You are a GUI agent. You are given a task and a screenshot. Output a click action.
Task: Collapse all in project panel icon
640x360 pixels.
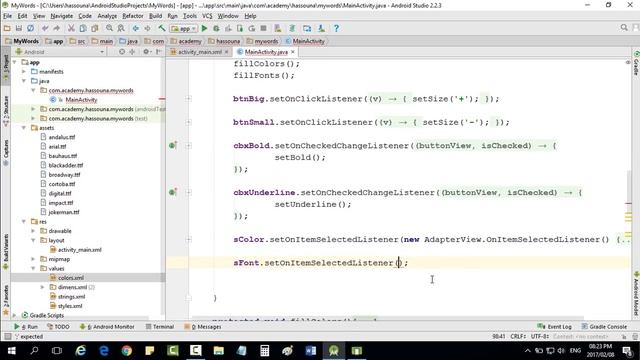pyautogui.click(x=132, y=52)
